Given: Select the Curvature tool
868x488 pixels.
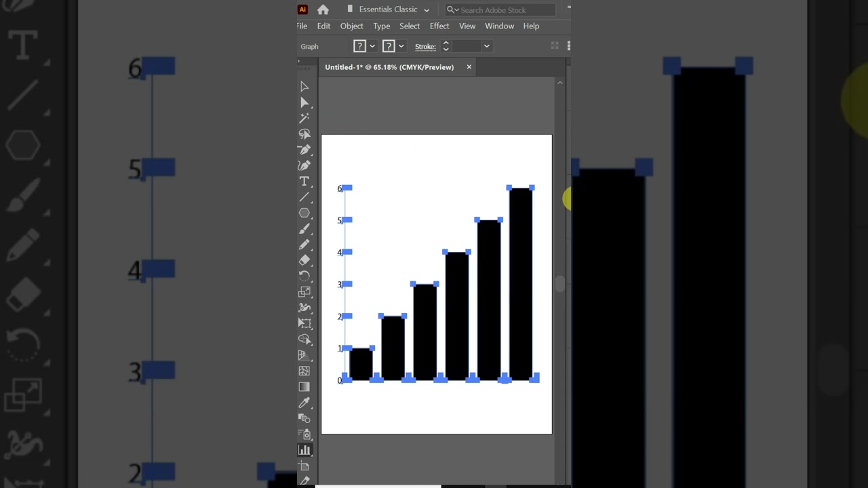Looking at the screenshot, I should tap(304, 165).
